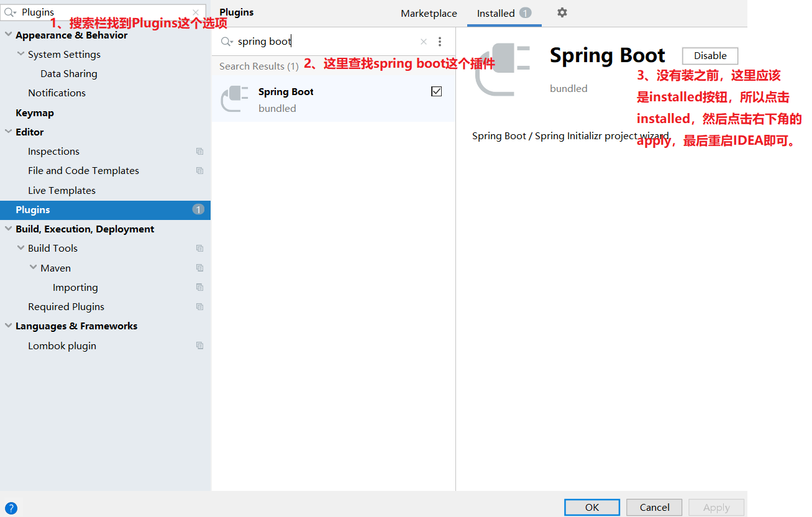
Task: Click the Maven project-level icon
Action: tap(199, 268)
